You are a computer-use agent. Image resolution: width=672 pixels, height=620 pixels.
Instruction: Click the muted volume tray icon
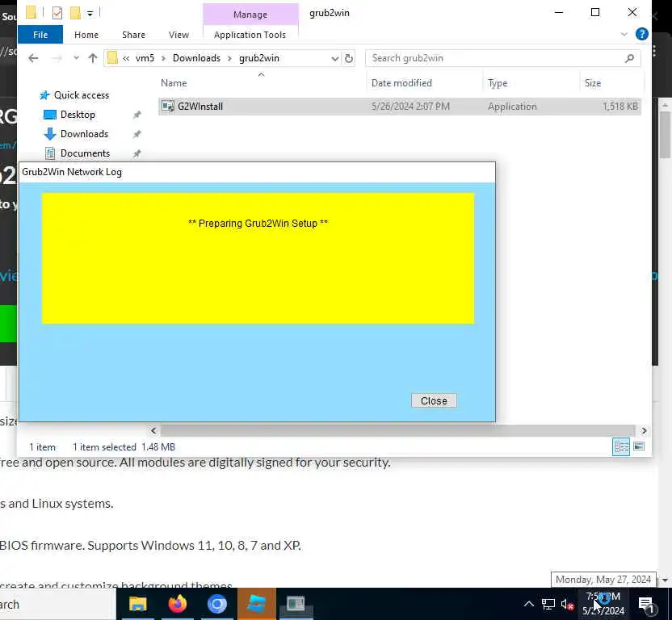pos(567,605)
